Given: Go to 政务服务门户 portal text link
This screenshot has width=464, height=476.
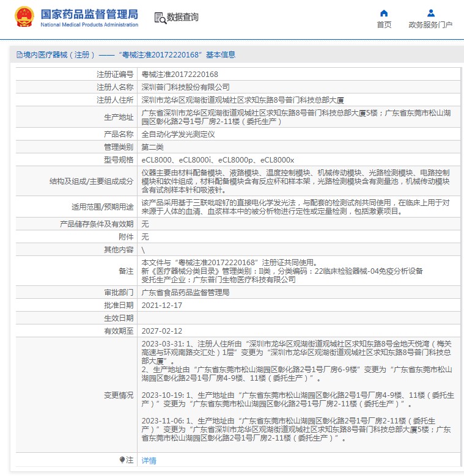Looking at the screenshot, I should click(430, 25).
